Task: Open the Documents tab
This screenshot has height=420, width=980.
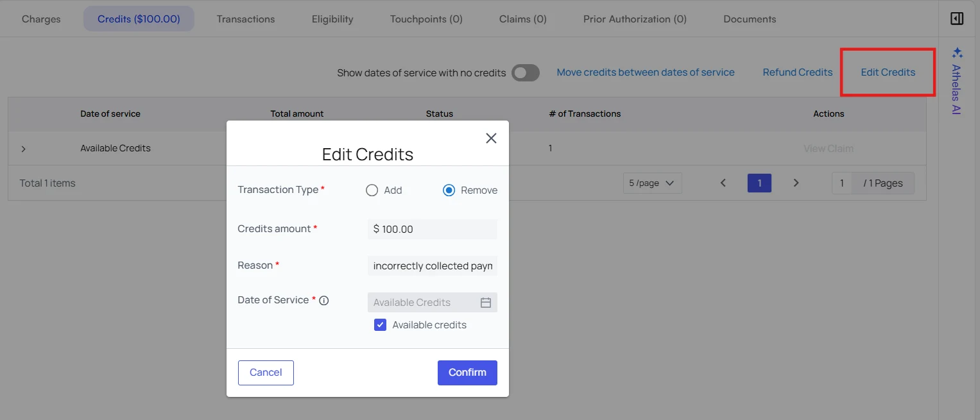Action: coord(750,19)
